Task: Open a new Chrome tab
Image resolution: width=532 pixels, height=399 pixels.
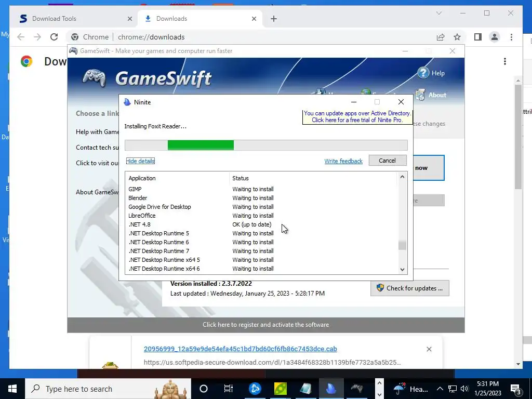Action: click(x=274, y=19)
